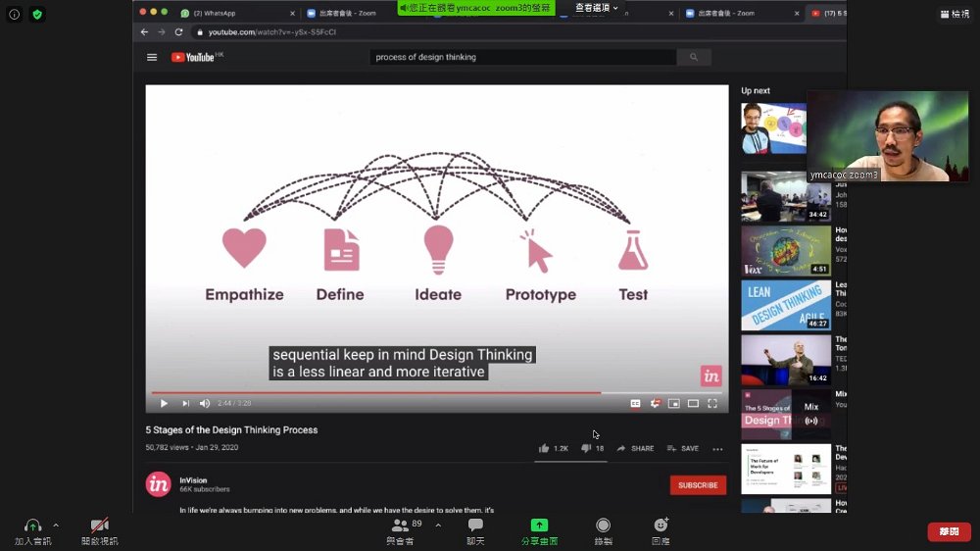
Task: Switch to the WhatsApp browser tab
Action: (x=236, y=13)
